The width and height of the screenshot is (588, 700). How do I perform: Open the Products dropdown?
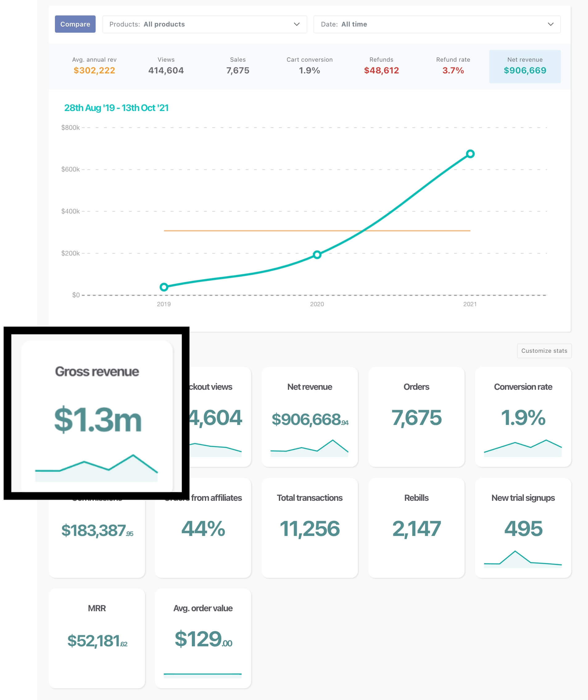[x=204, y=24]
